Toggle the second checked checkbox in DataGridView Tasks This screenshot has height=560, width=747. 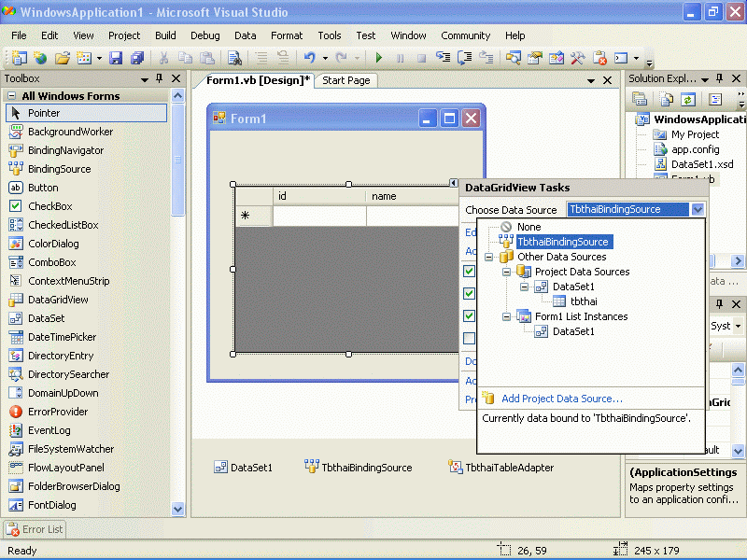[x=470, y=293]
